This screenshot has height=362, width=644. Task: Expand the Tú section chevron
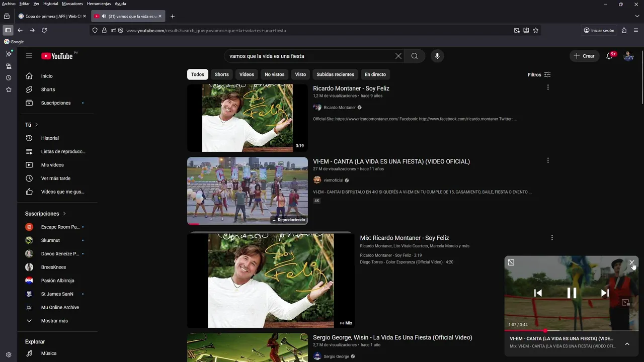[x=36, y=125]
